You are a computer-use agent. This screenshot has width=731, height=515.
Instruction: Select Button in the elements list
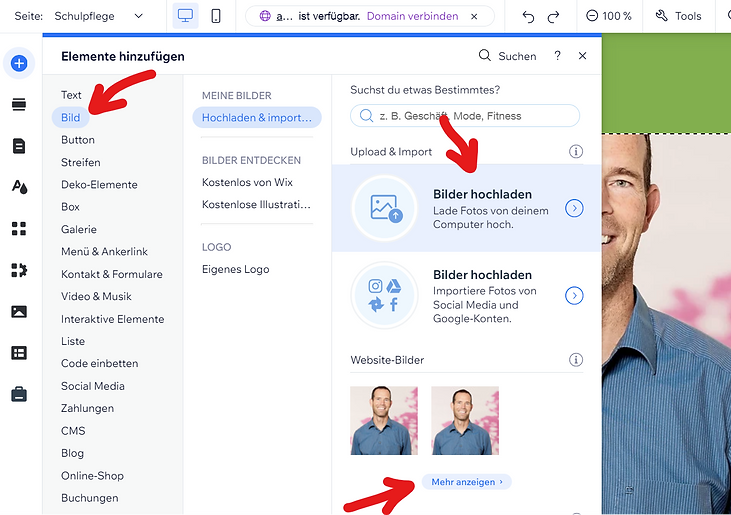coord(78,140)
